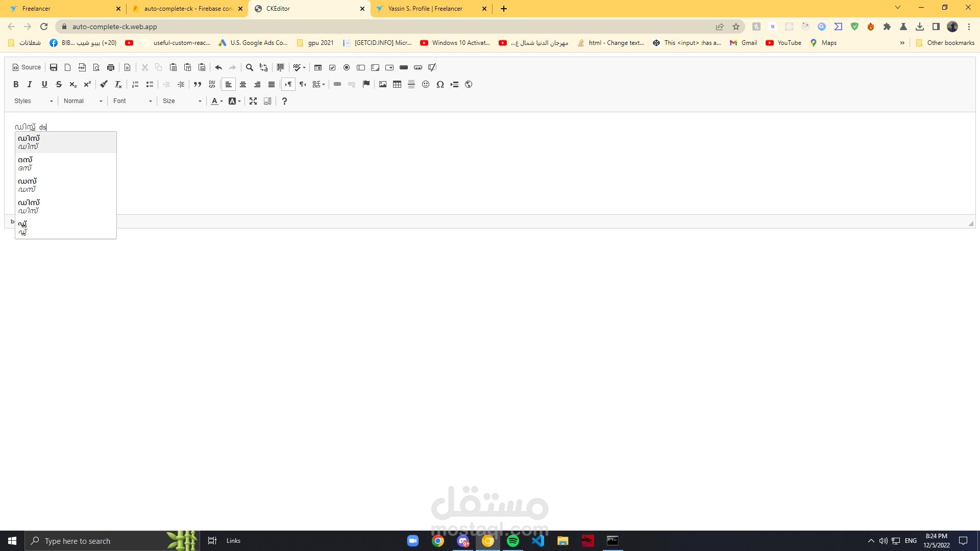
Task: Open the Font dropdown
Action: 133,101
